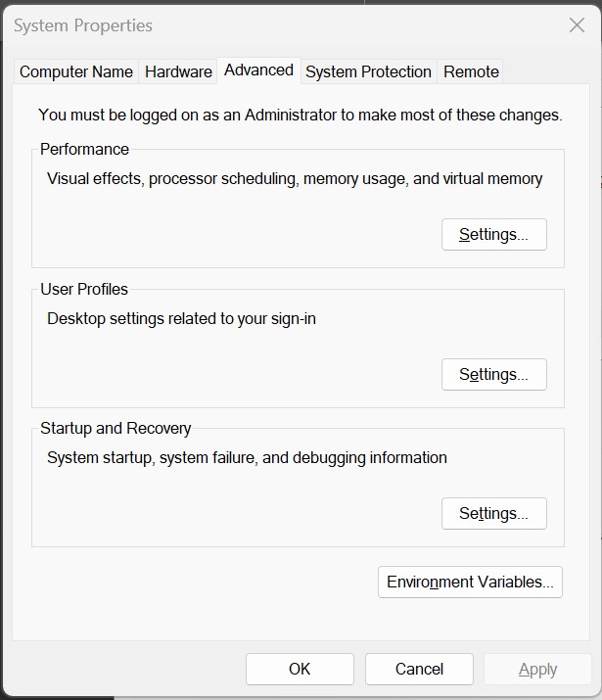This screenshot has width=602, height=700.
Task: Click the Environment Variables button
Action: 470,582
